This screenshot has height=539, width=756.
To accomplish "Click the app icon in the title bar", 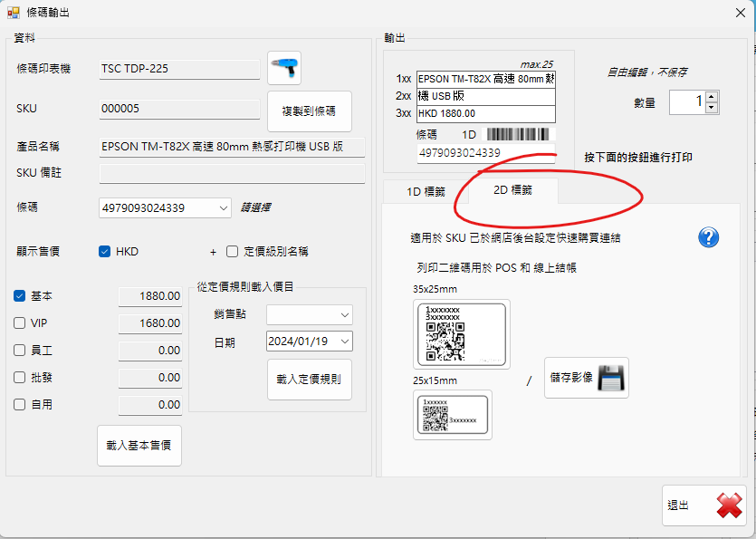I will coord(13,13).
